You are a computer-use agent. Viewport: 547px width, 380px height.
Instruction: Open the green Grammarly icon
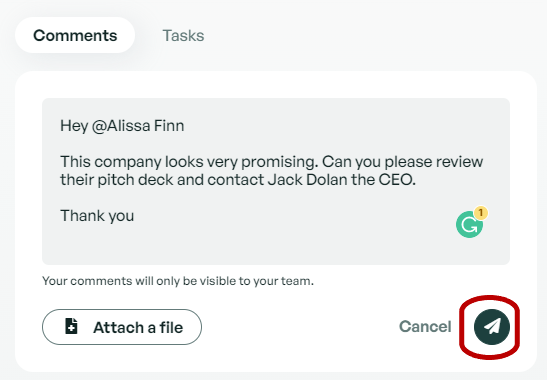coord(469,225)
